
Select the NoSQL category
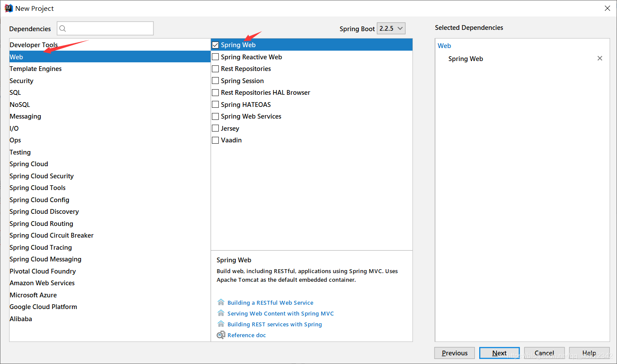[x=110, y=104]
